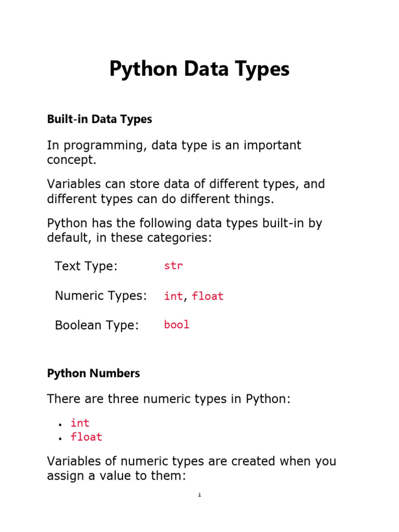Click the "Python Data Types" main title
The width and height of the screenshot is (399, 532).
pyautogui.click(x=199, y=69)
